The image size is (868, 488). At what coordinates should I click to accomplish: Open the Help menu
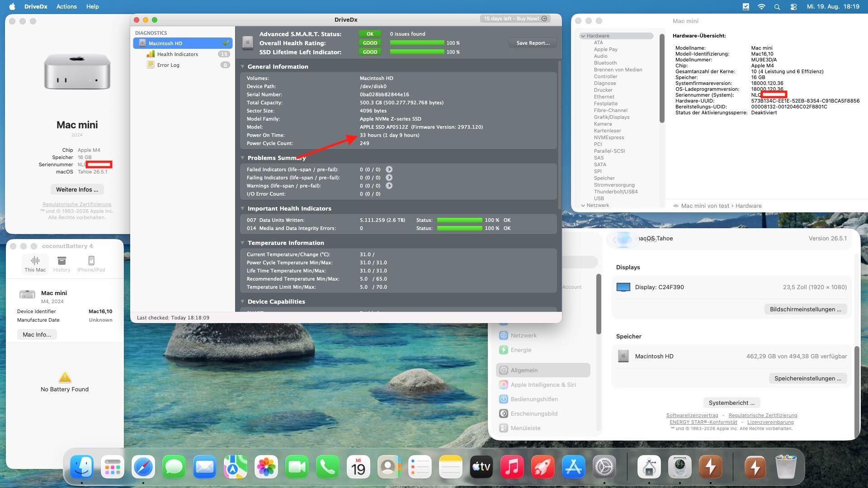tap(93, 6)
